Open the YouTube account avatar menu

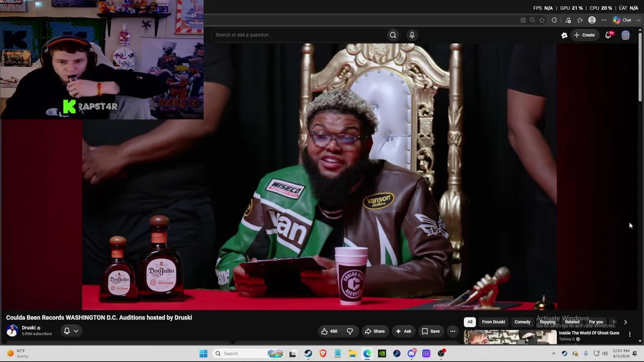point(625,35)
